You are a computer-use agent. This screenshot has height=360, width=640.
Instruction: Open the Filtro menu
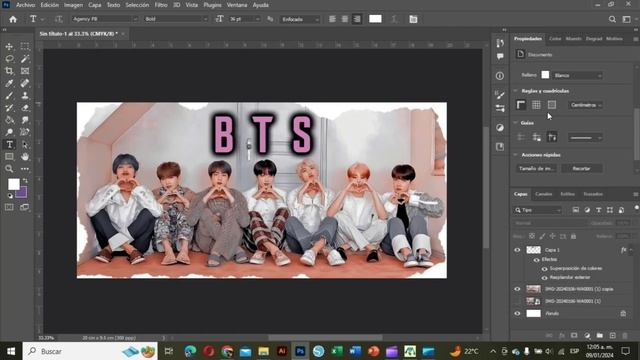pyautogui.click(x=161, y=5)
